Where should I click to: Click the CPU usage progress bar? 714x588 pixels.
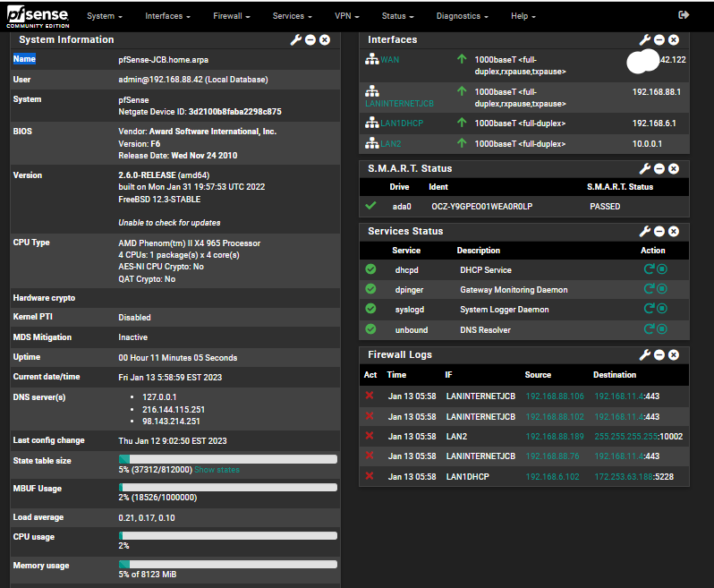point(228,535)
